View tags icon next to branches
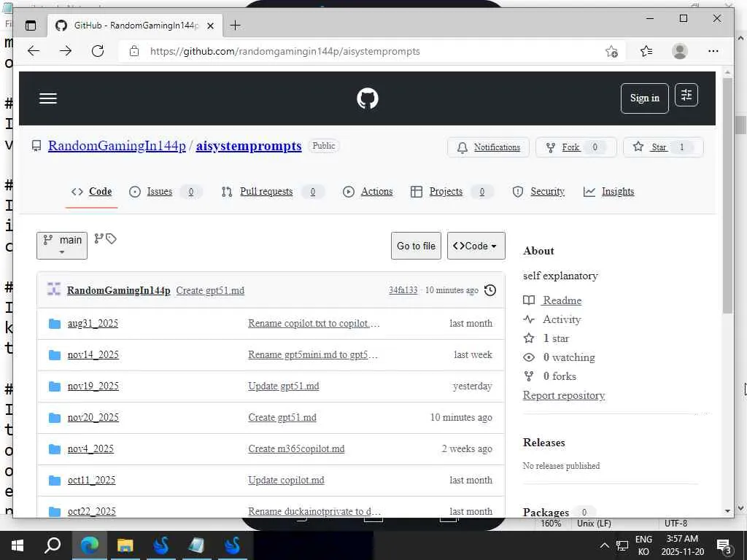This screenshot has width=747, height=560. tap(112, 238)
